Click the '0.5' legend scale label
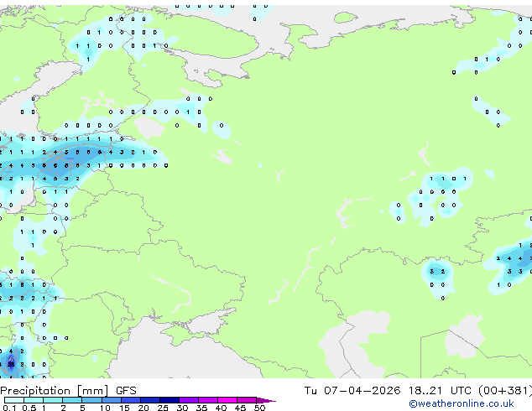The height and width of the screenshot is (411, 532). click(29, 408)
